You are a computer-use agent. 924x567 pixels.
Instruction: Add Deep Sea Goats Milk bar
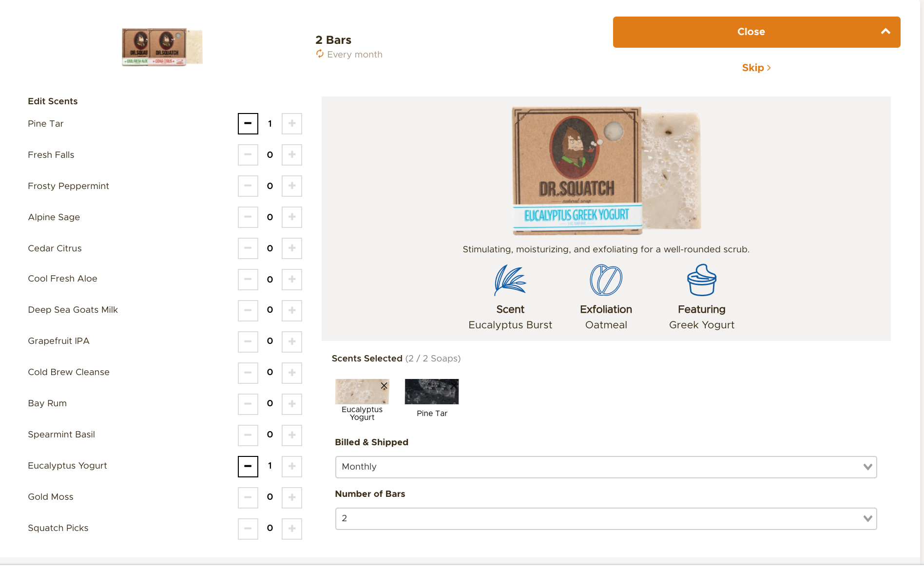tap(292, 311)
